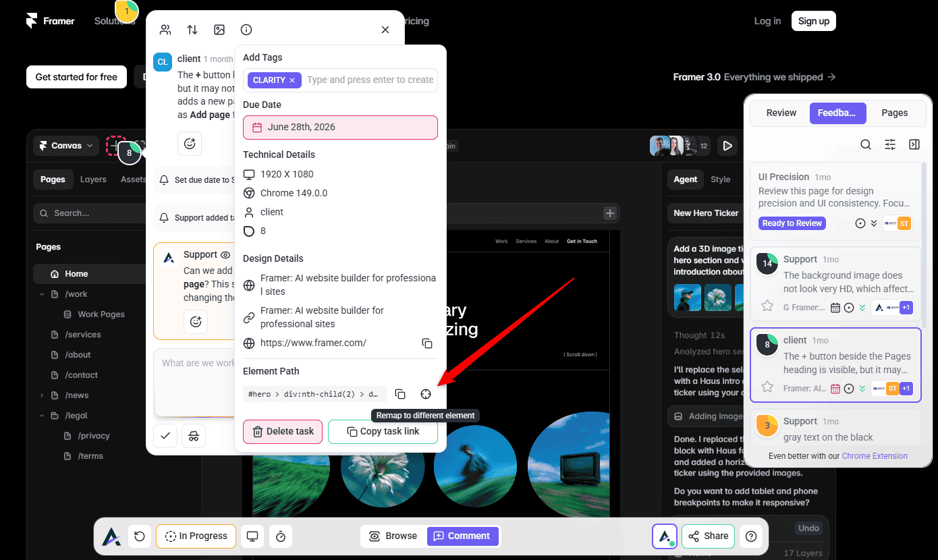Viewport: 938px width, 560px height.
Task: Collapse the /work folder in pages tree
Action: point(42,294)
